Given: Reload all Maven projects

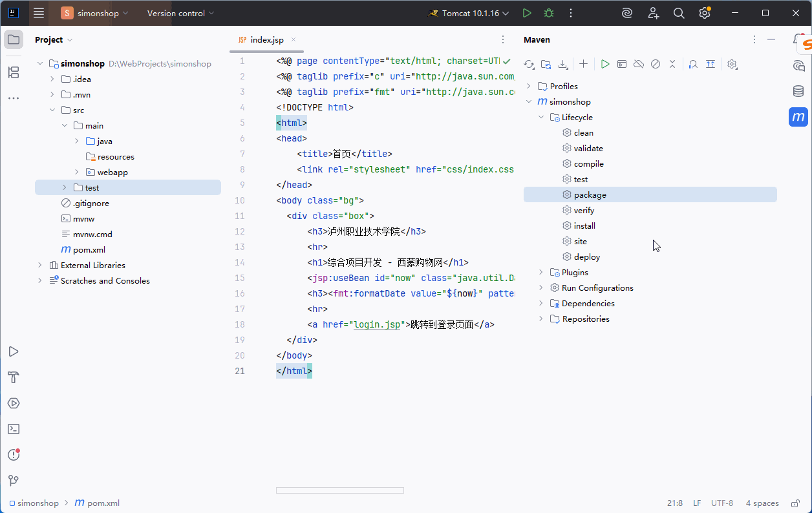Looking at the screenshot, I should tap(529, 64).
